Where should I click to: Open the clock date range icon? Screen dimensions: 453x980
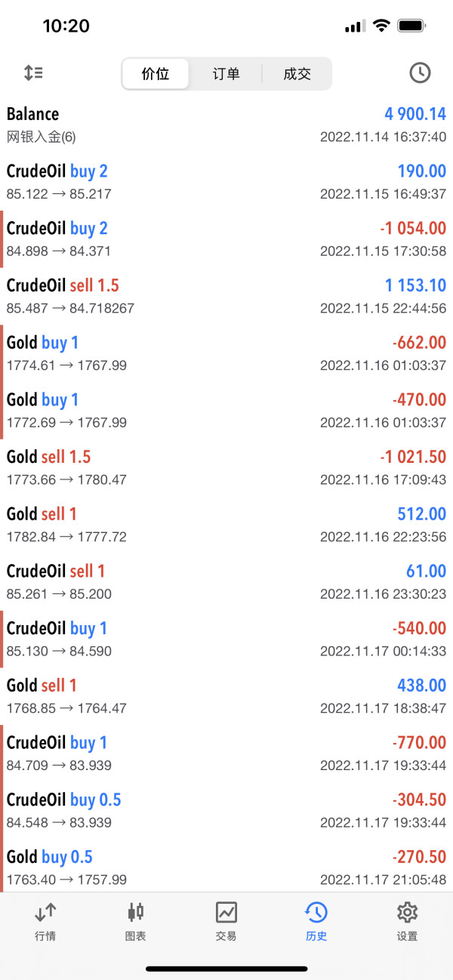click(420, 73)
